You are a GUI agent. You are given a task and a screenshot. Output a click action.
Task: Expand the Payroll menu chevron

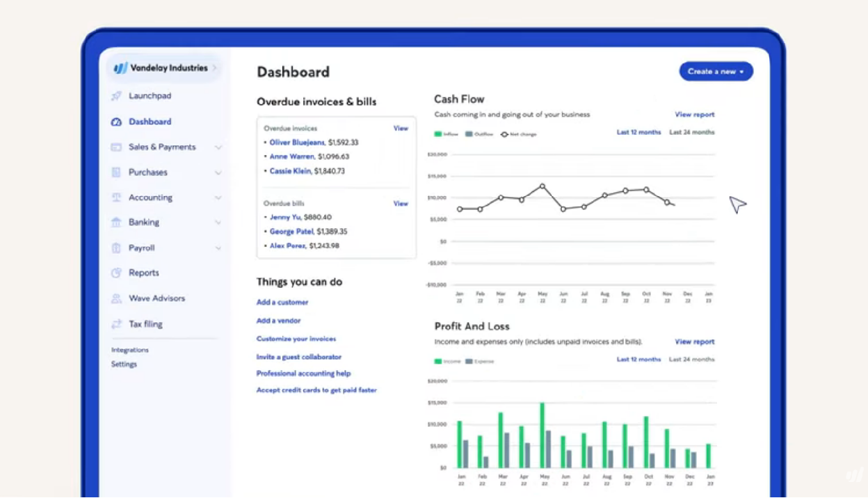[218, 248]
